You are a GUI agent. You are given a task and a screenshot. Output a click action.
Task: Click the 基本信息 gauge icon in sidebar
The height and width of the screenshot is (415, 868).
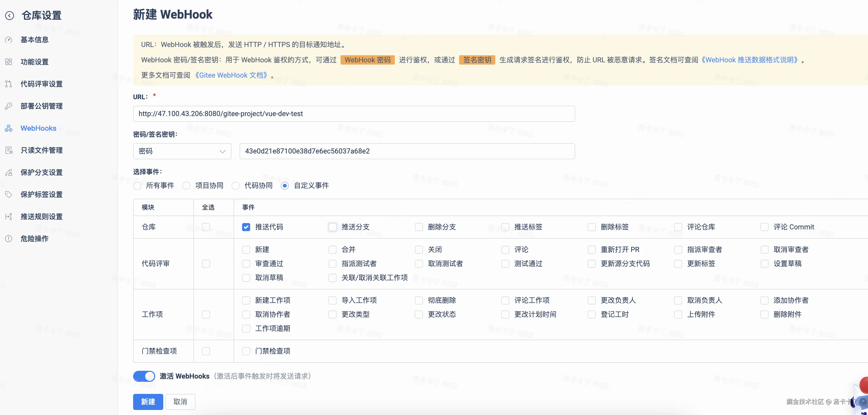point(9,40)
